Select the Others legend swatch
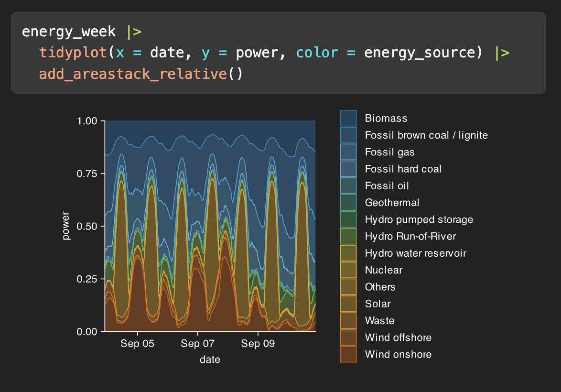The image size is (561, 392). click(x=348, y=287)
